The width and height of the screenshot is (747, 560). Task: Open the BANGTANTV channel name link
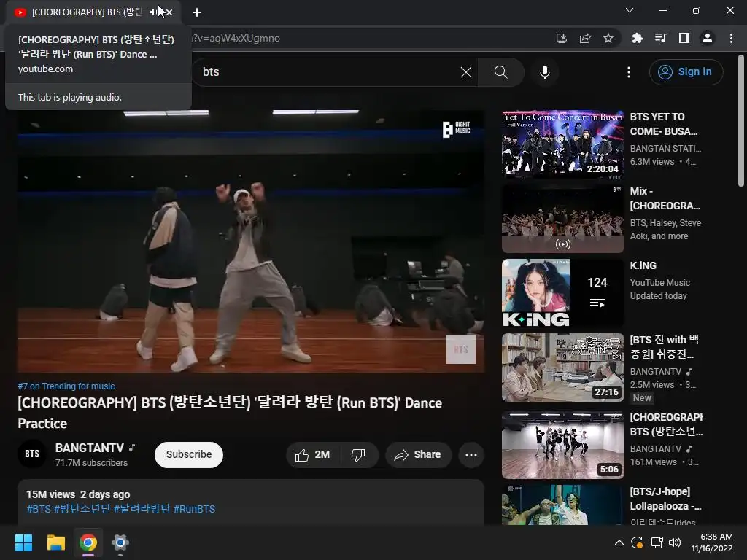90,448
